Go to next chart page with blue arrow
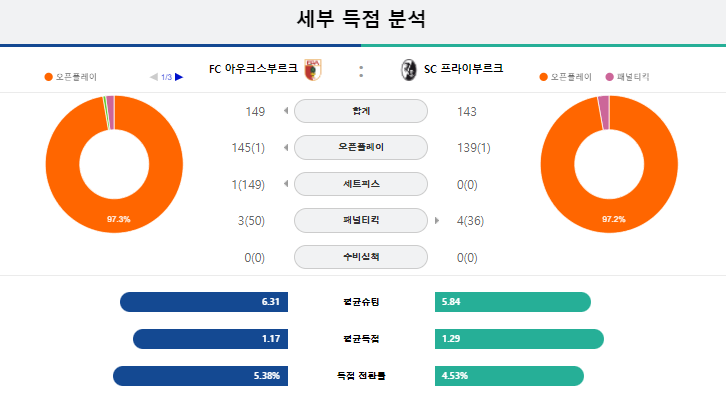The height and width of the screenshot is (393, 726). pos(179,77)
